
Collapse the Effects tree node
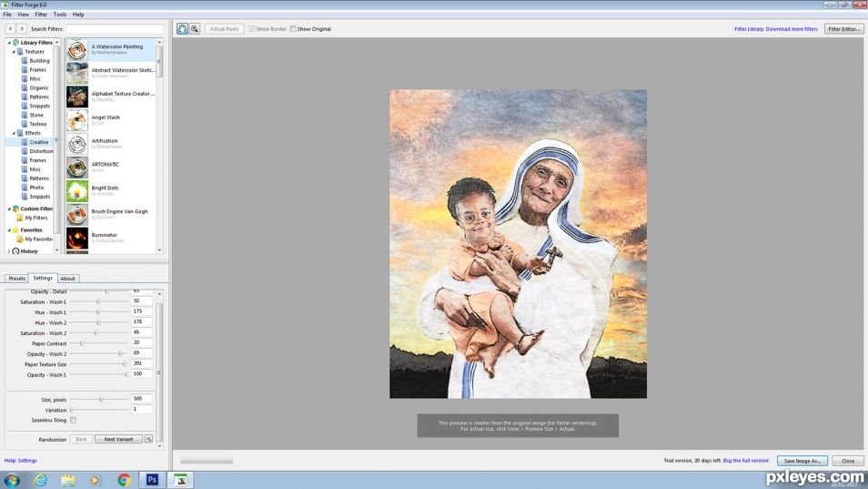[14, 134]
